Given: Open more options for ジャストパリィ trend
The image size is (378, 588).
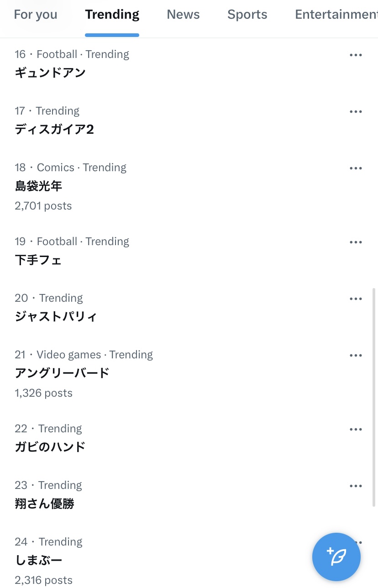Looking at the screenshot, I should pyautogui.click(x=356, y=299).
